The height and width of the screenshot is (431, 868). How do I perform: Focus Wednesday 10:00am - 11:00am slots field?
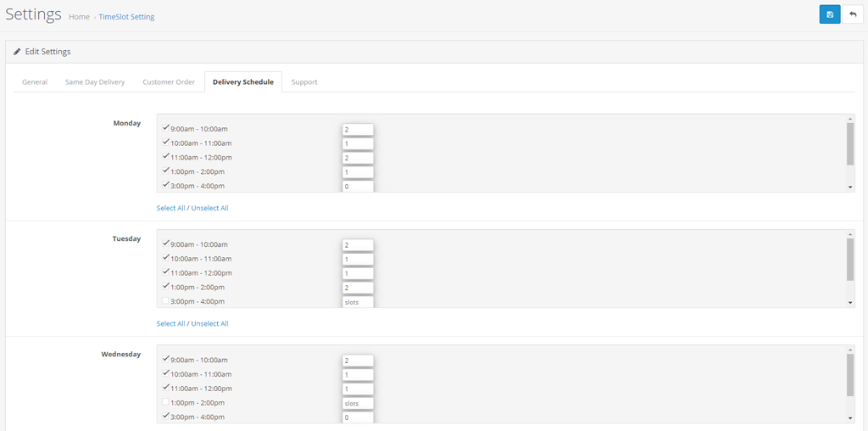[x=358, y=375]
